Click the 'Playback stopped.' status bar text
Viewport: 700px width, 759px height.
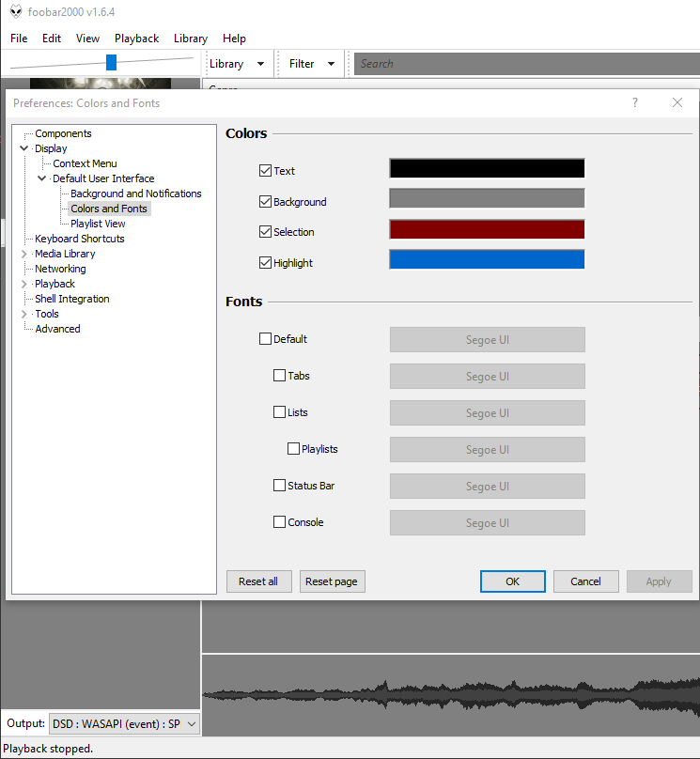(x=48, y=749)
